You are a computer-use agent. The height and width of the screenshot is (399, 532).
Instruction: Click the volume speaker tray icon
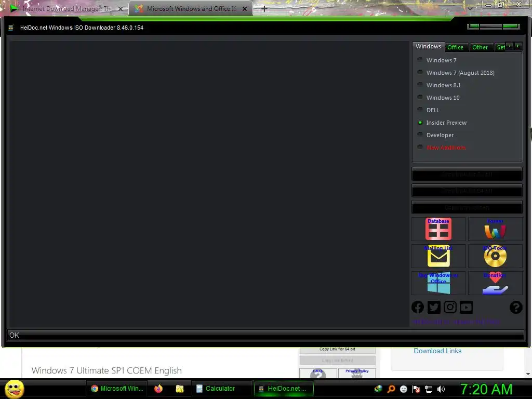coord(441,389)
